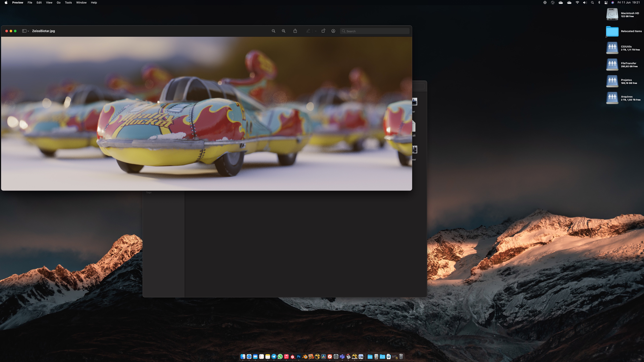Launch Photoshop from the Dock
644x362 pixels.
pyautogui.click(x=299, y=357)
